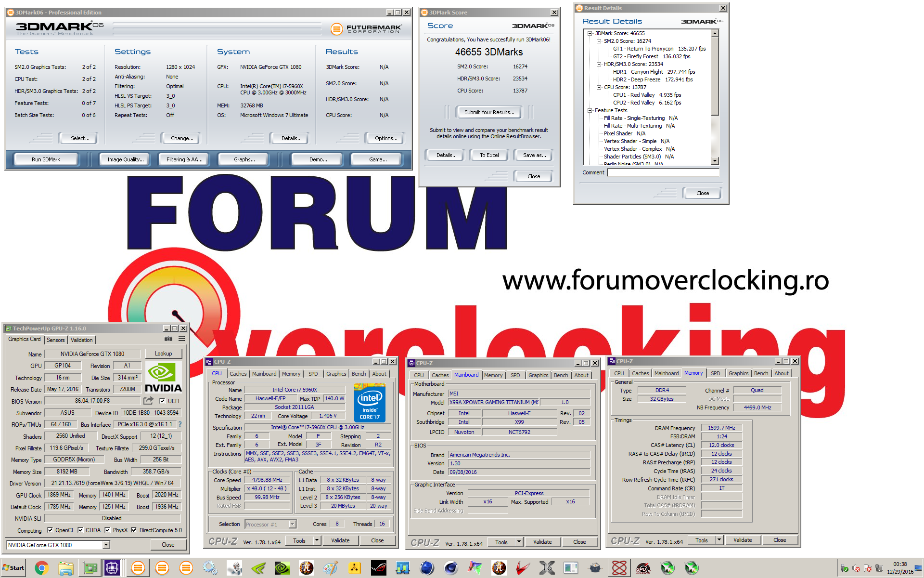Click Submit Your Results button
The image size is (924, 578).
tap(489, 112)
